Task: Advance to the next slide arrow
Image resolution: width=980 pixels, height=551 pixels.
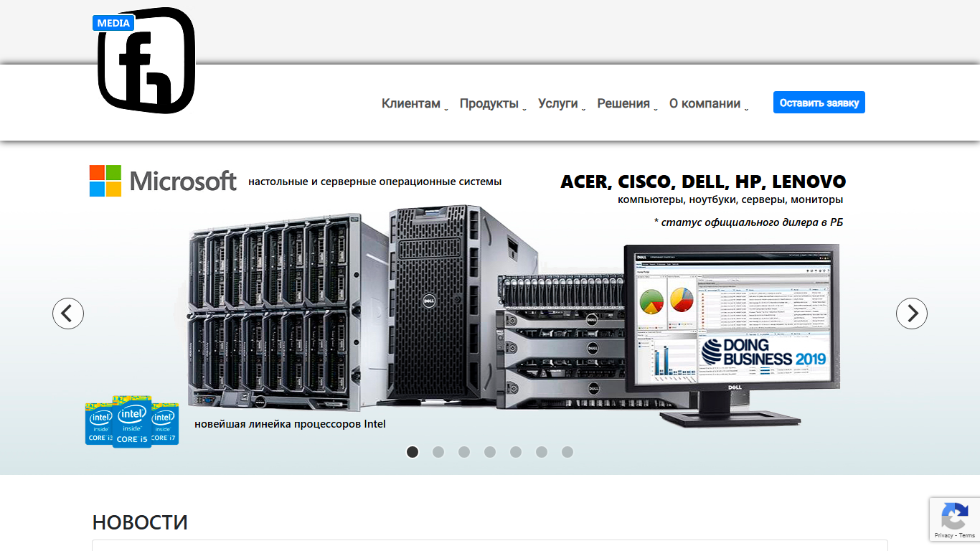Action: click(912, 314)
